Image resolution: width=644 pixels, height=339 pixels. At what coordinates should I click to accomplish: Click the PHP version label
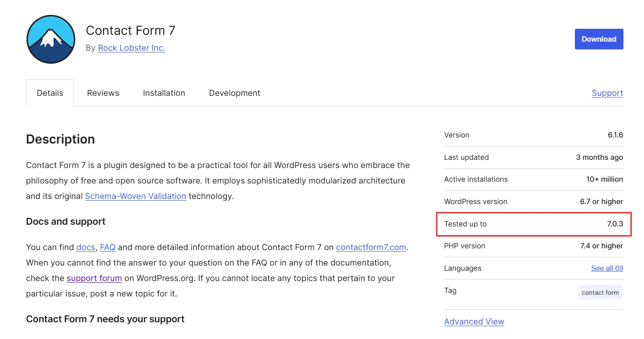(x=465, y=246)
